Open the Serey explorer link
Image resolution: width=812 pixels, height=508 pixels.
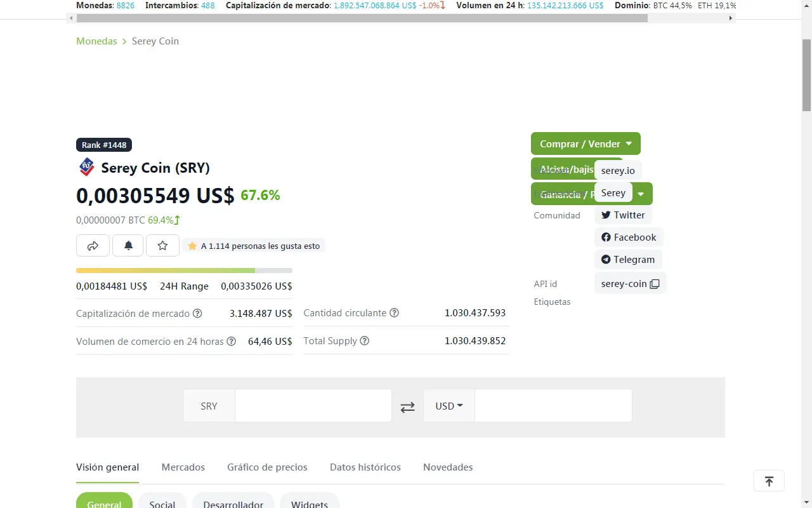coord(613,193)
